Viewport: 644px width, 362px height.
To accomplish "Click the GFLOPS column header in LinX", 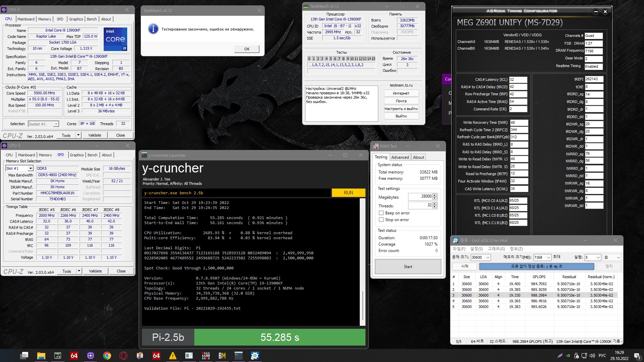I will (539, 277).
